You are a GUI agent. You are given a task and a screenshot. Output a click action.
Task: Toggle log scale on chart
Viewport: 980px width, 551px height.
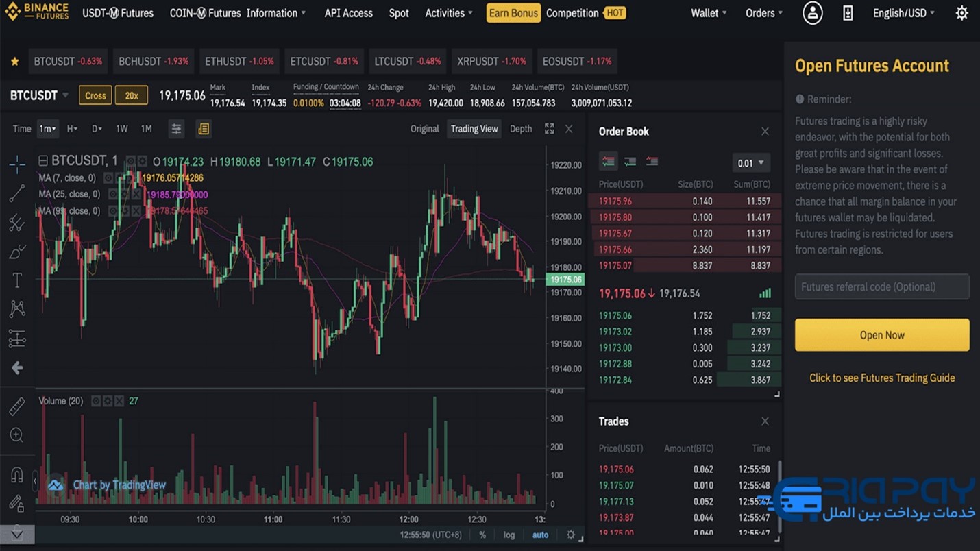(x=509, y=535)
